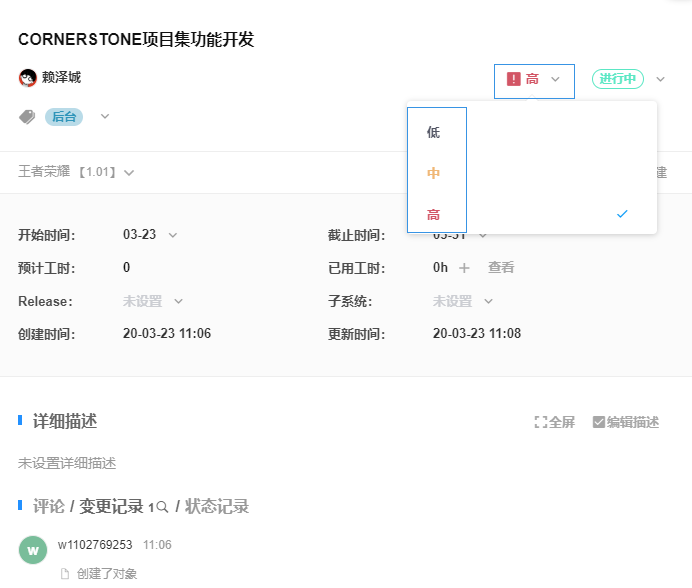692x588 pixels.
Task: Click 查看 to view used hours
Action: click(501, 268)
